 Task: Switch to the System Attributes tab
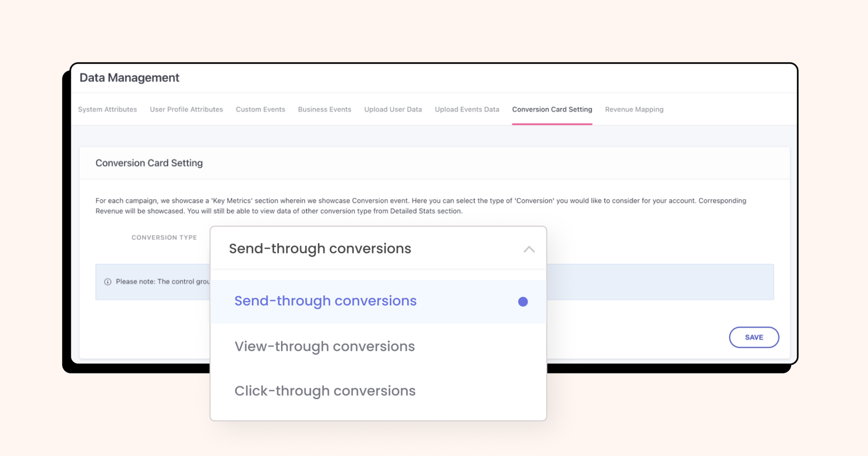pos(107,109)
